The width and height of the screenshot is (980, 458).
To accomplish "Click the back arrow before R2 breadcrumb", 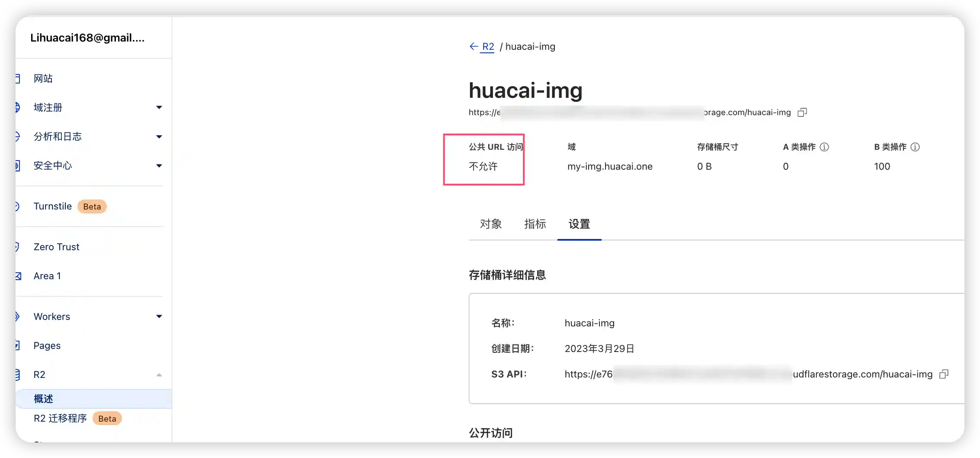I will click(473, 46).
